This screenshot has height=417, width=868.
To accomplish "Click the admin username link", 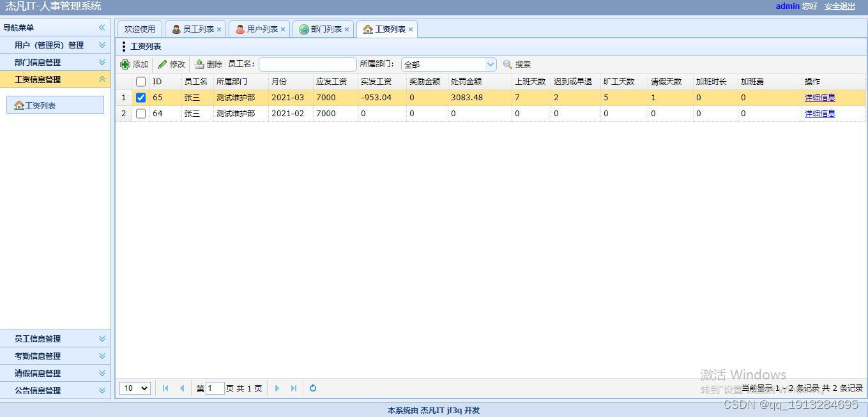I will pyautogui.click(x=788, y=6).
